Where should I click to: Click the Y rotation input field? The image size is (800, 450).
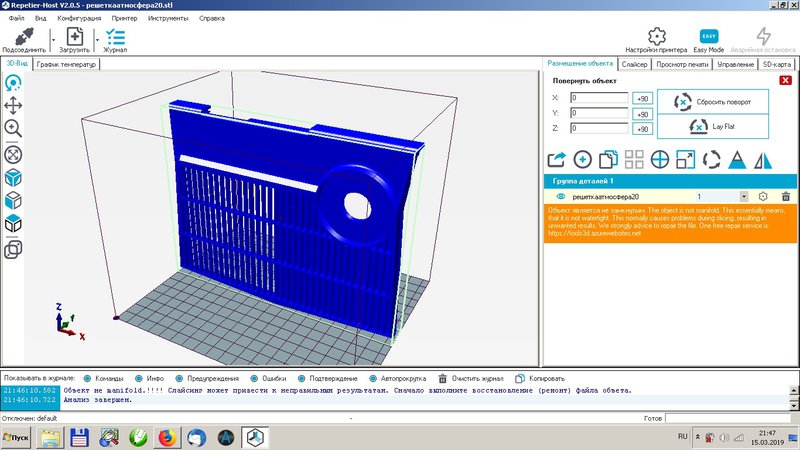coord(599,113)
